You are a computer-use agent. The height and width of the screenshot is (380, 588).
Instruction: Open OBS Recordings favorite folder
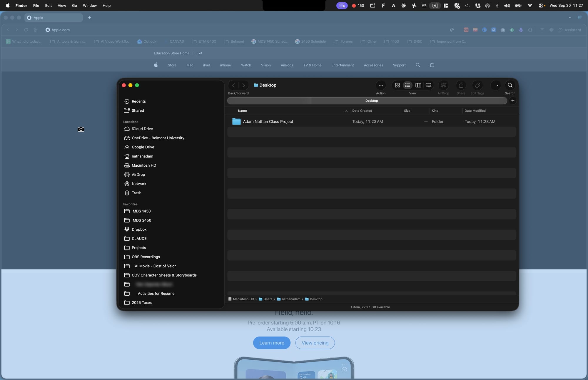pos(146,257)
